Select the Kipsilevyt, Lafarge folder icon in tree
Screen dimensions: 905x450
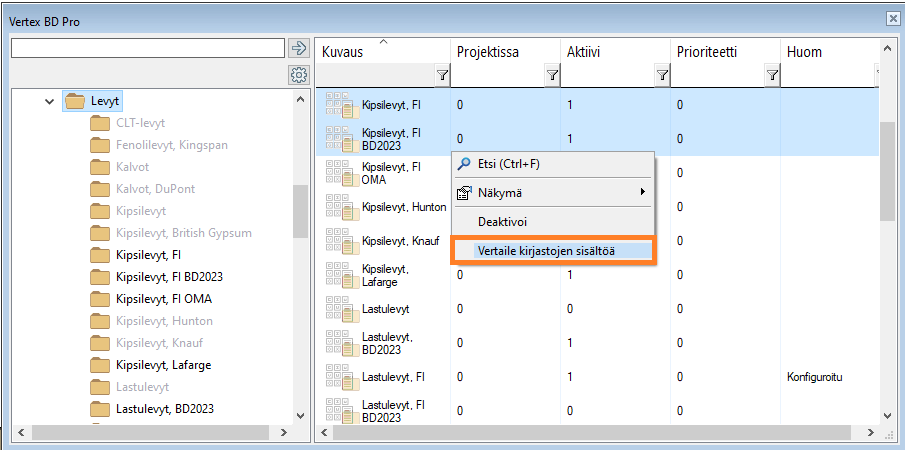coord(99,365)
